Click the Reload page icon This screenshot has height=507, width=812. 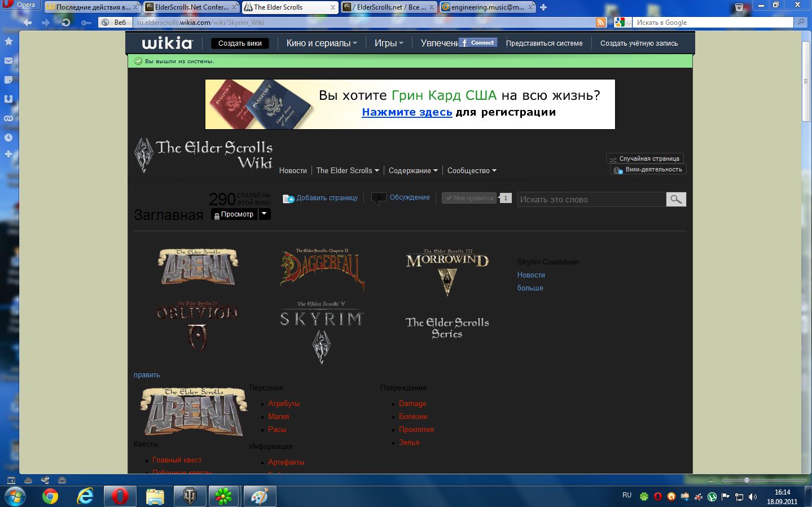[x=65, y=23]
